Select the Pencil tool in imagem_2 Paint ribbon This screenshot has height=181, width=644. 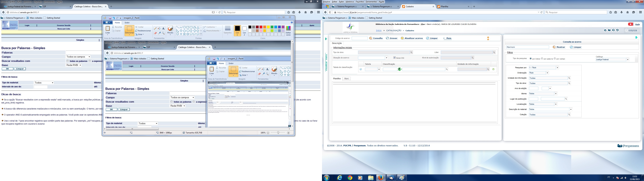tap(155, 28)
